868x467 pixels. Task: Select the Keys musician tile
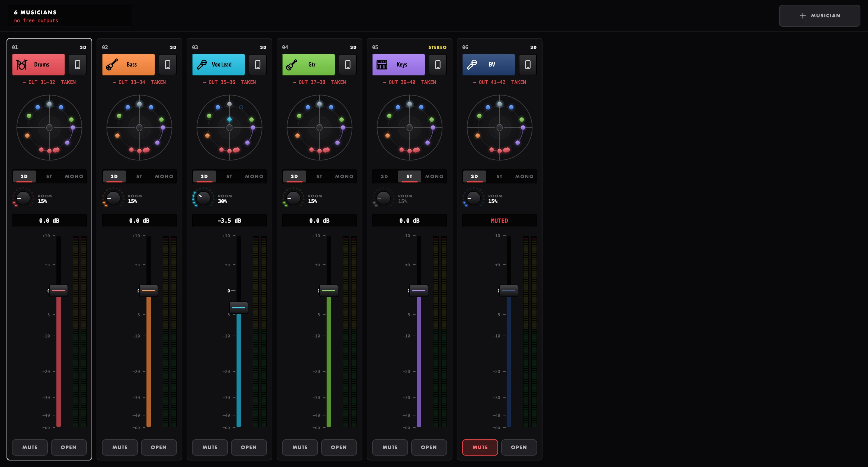pyautogui.click(x=399, y=64)
